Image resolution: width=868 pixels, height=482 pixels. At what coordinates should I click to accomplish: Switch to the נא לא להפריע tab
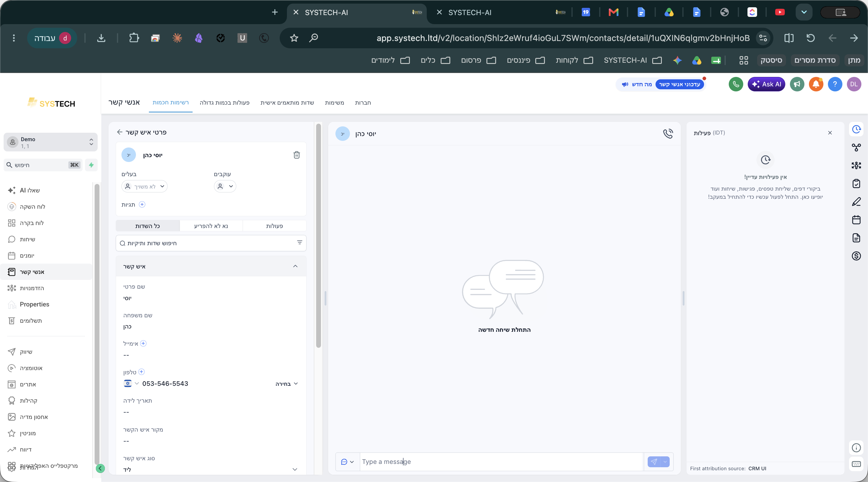[211, 226]
